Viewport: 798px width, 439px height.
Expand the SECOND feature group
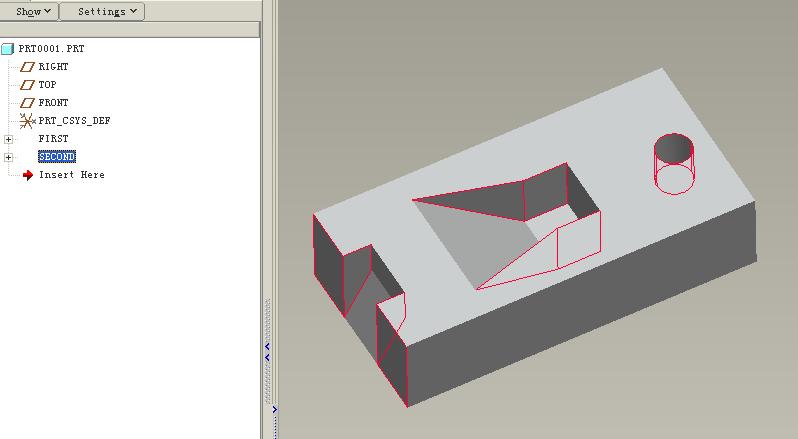(x=8, y=157)
